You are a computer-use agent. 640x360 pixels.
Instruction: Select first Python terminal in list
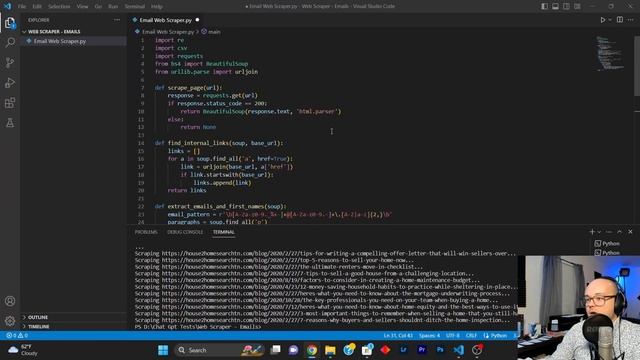607,243
